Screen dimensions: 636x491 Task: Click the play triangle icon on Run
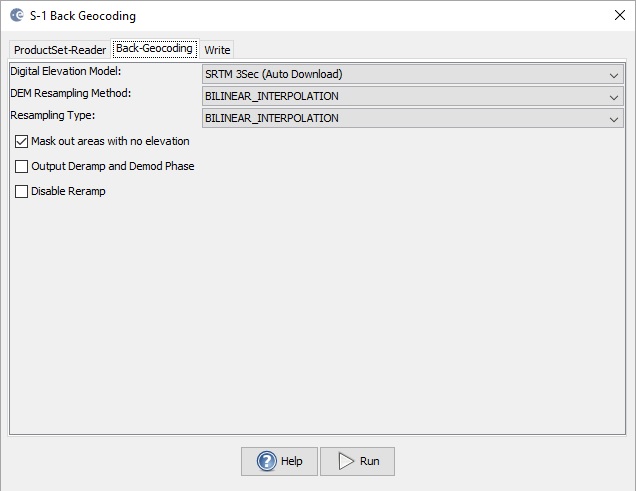tap(346, 461)
